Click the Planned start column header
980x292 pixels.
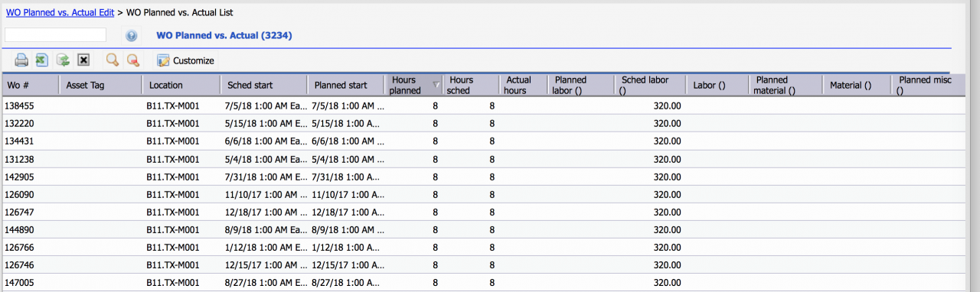pos(346,85)
